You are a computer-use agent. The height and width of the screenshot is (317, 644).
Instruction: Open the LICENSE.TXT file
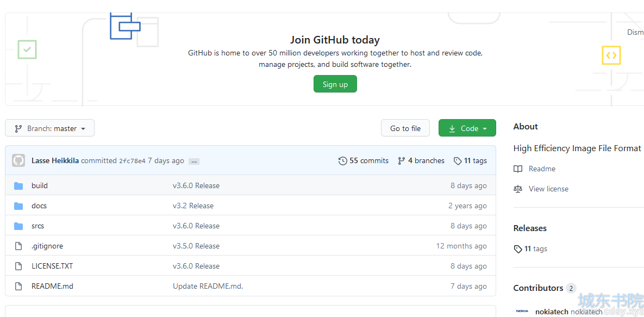tap(52, 266)
